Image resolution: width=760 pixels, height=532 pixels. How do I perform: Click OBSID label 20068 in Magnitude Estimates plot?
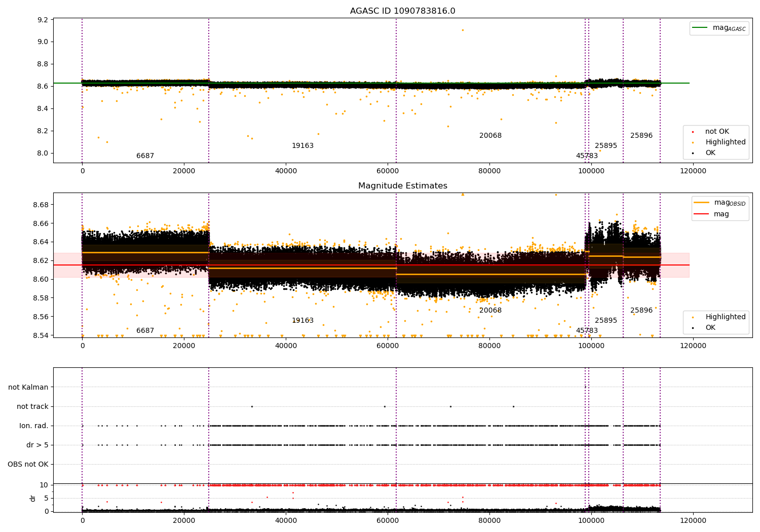tap(490, 311)
